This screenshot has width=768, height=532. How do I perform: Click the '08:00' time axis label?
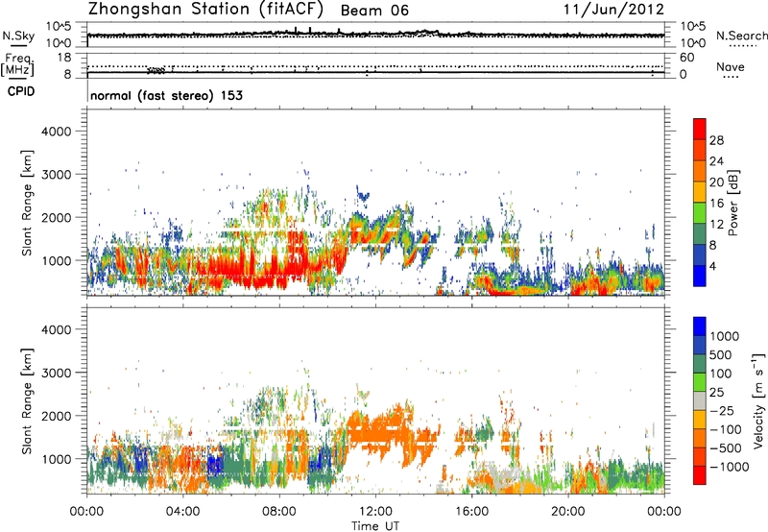click(279, 512)
